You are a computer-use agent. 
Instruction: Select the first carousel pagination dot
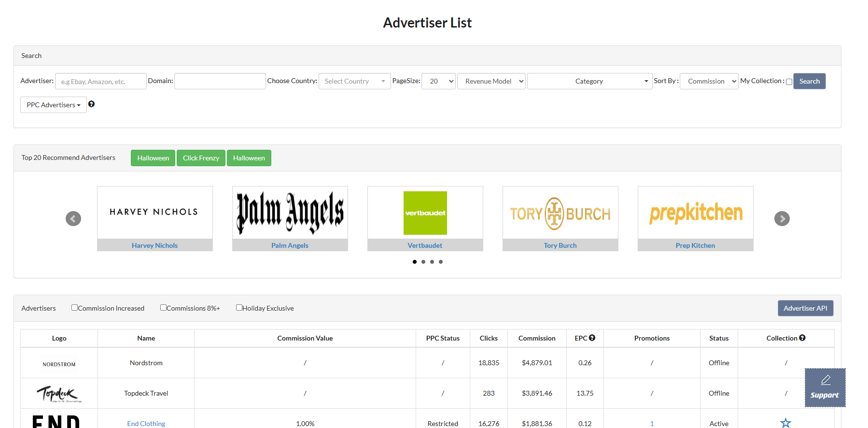(x=415, y=262)
